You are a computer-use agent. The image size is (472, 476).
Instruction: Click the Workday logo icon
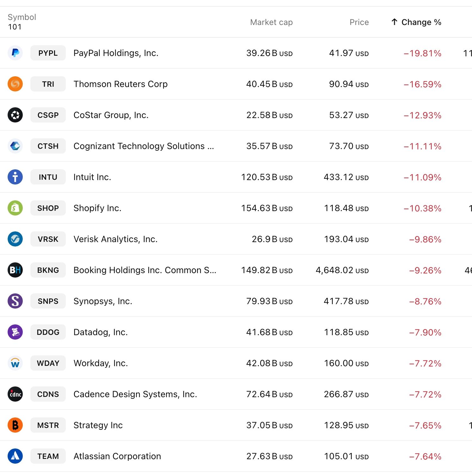click(x=15, y=363)
